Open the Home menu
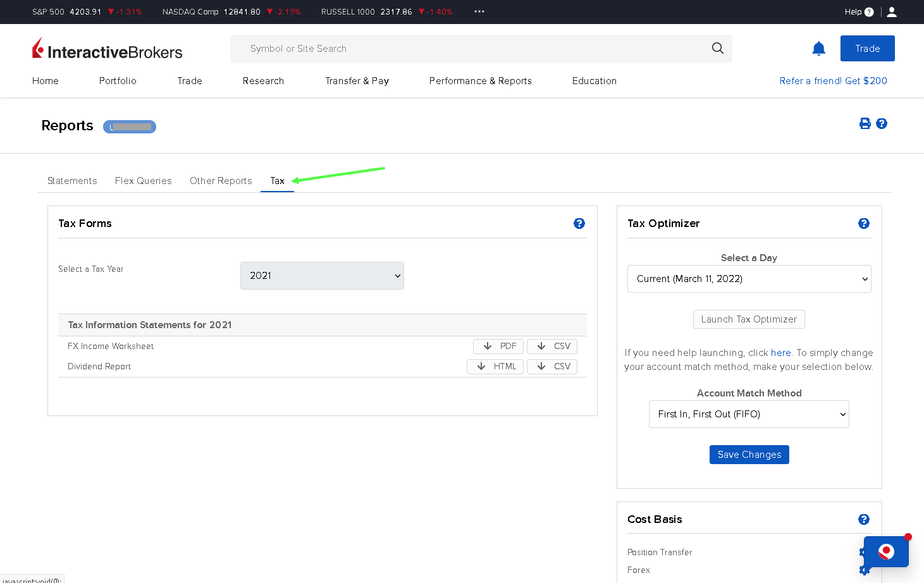This screenshot has width=924, height=583. (46, 81)
